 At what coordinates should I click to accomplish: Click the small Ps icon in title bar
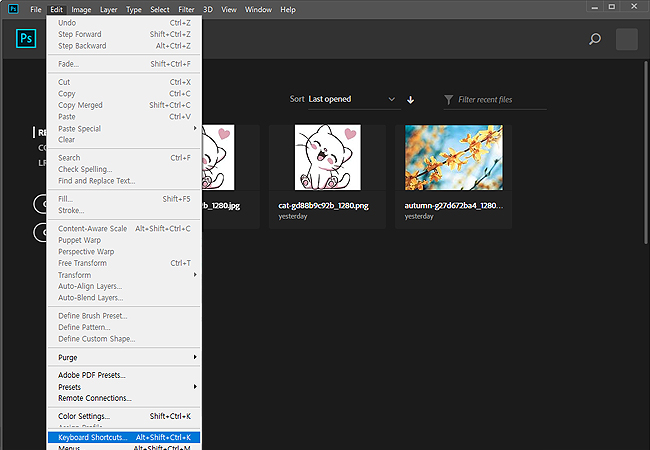tap(13, 9)
